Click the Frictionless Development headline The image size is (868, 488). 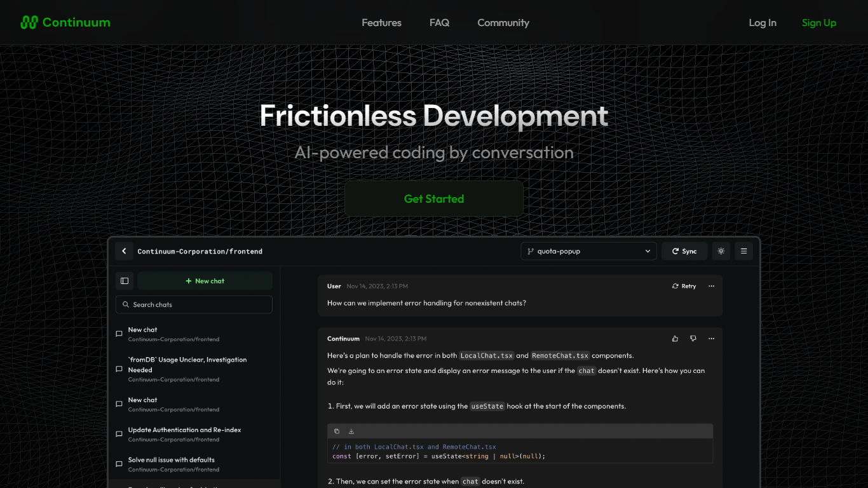coord(434,116)
